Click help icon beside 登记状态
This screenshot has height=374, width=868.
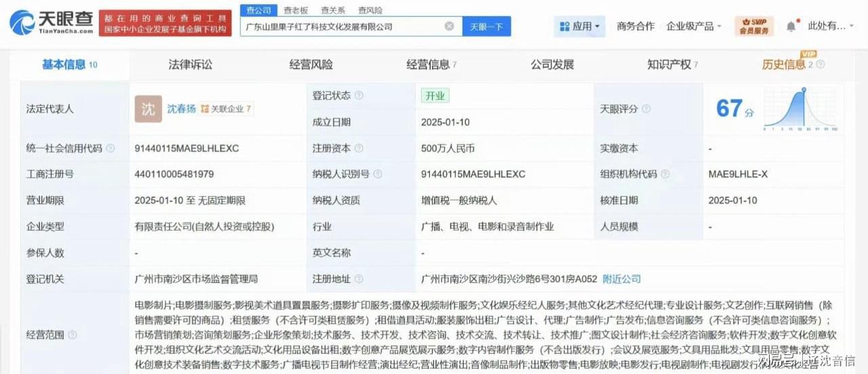(x=359, y=96)
